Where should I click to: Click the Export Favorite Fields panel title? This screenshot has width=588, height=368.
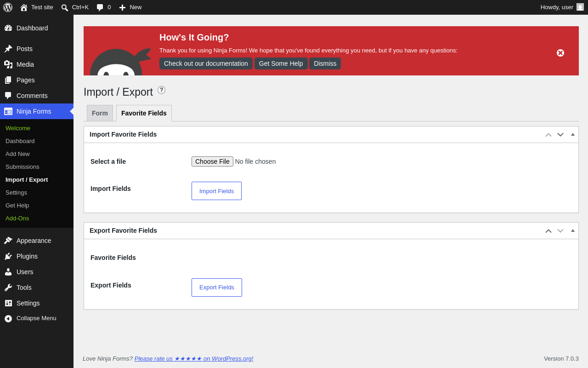pos(123,230)
